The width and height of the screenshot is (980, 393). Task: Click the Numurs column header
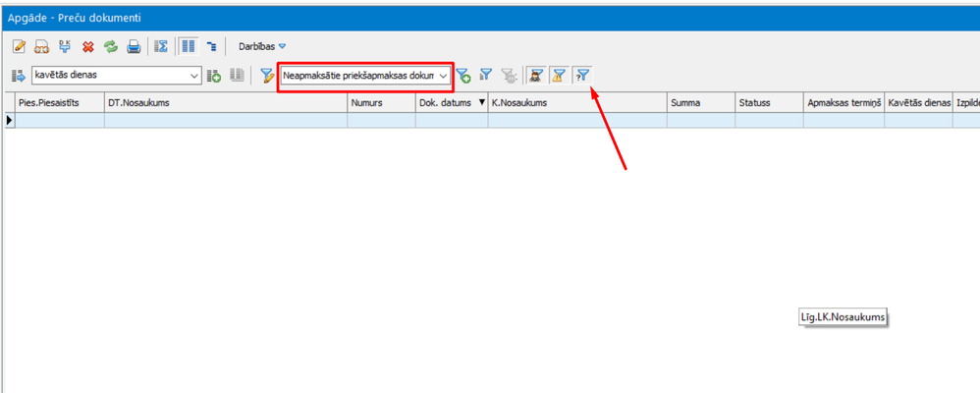point(381,102)
